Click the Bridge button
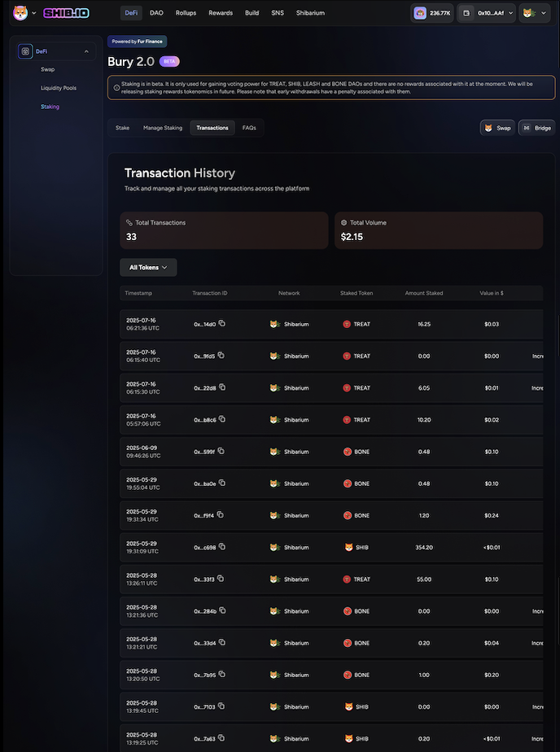Viewport: 560px width, 752px height. click(536, 128)
